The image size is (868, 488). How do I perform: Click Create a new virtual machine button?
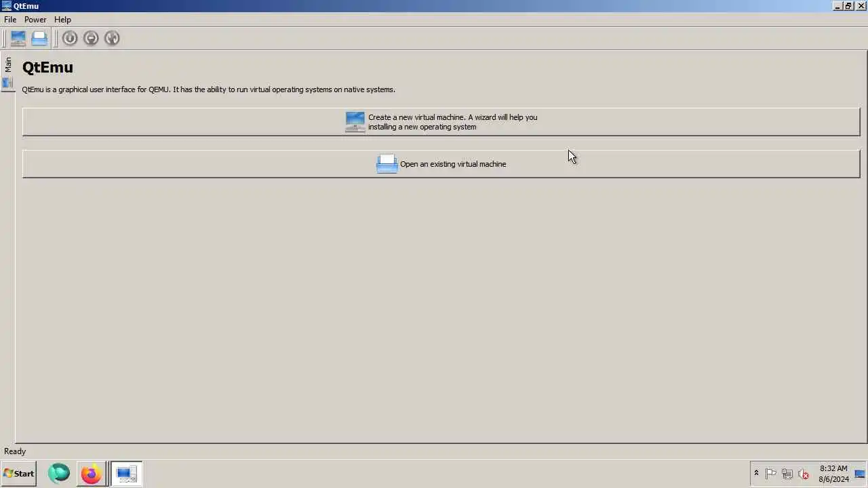441,122
